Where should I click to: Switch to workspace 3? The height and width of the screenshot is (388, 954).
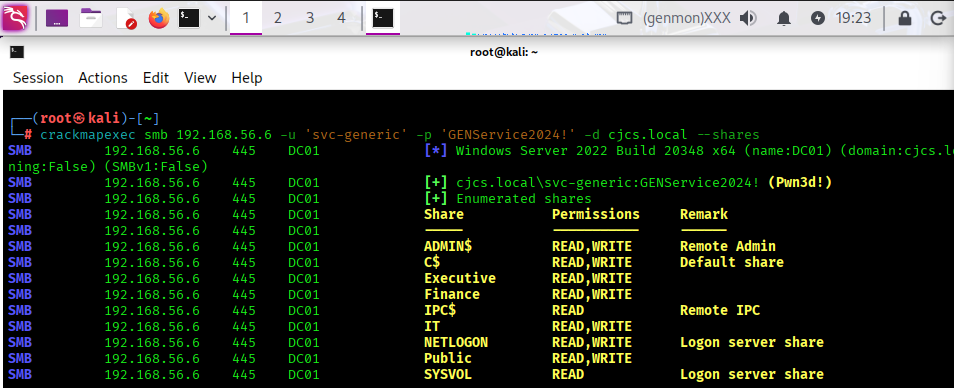[310, 18]
